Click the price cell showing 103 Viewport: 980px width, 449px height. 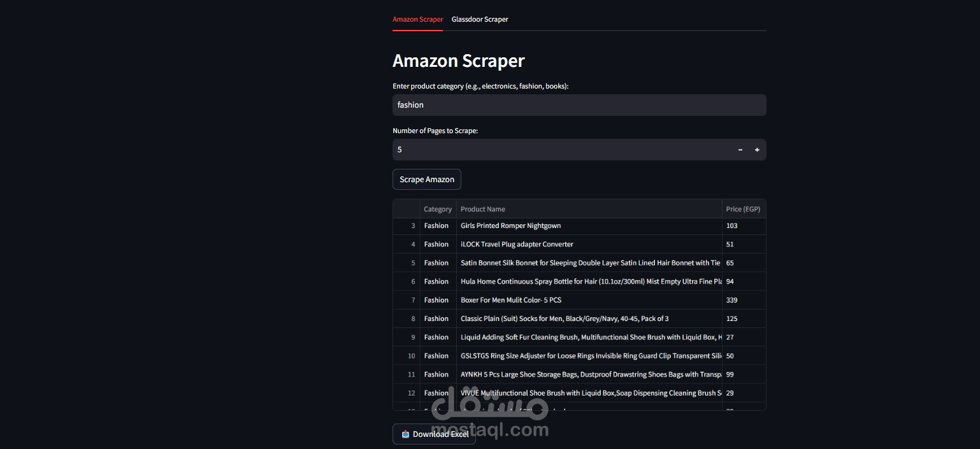[x=744, y=226]
